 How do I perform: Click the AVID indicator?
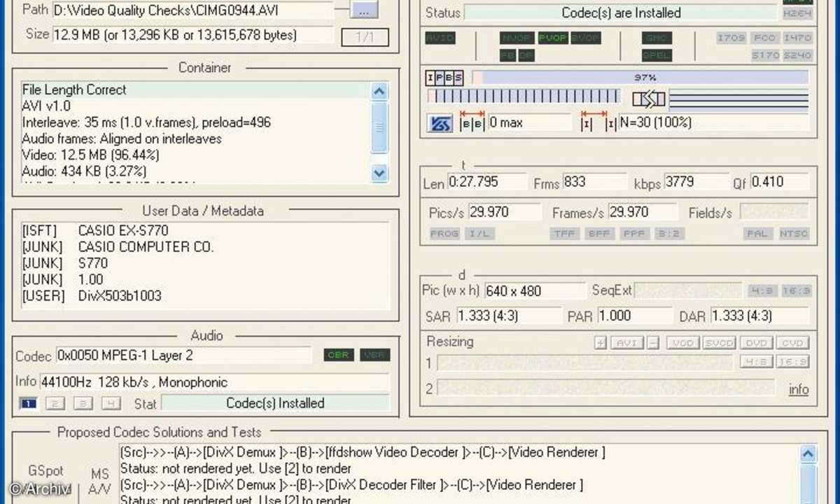pyautogui.click(x=440, y=38)
